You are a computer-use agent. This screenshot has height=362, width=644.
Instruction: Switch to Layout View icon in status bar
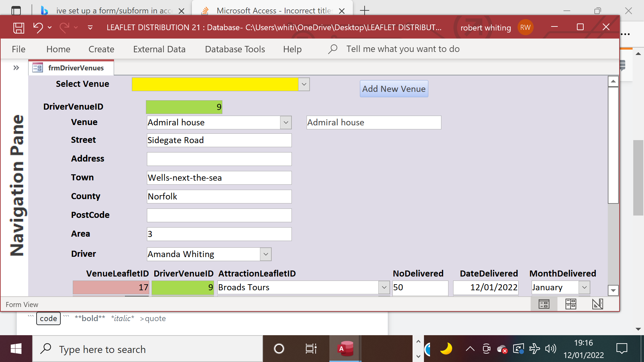[571, 304]
